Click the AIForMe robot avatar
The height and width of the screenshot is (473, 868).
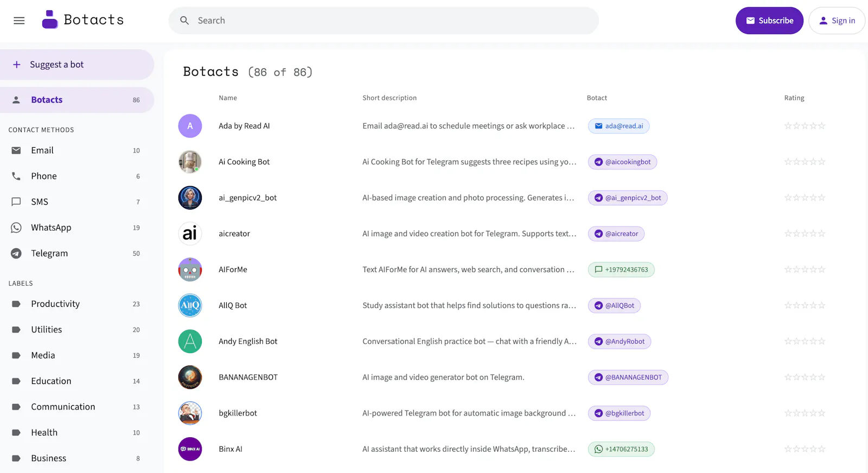pos(190,269)
